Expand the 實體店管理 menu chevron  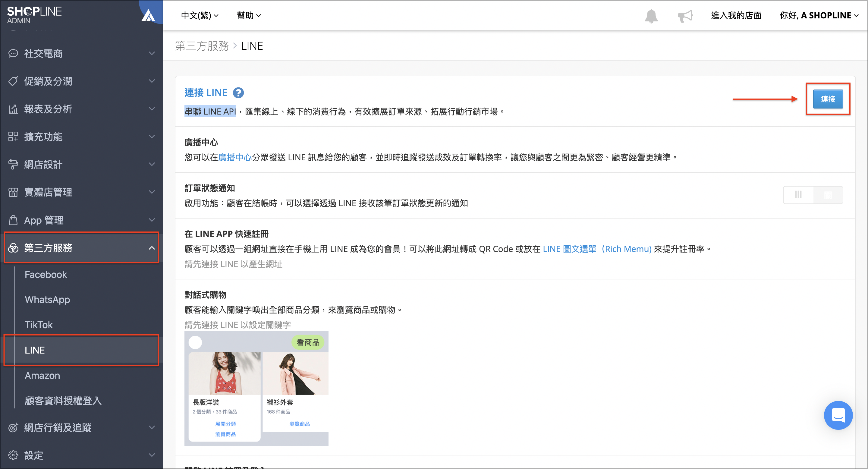[152, 192]
